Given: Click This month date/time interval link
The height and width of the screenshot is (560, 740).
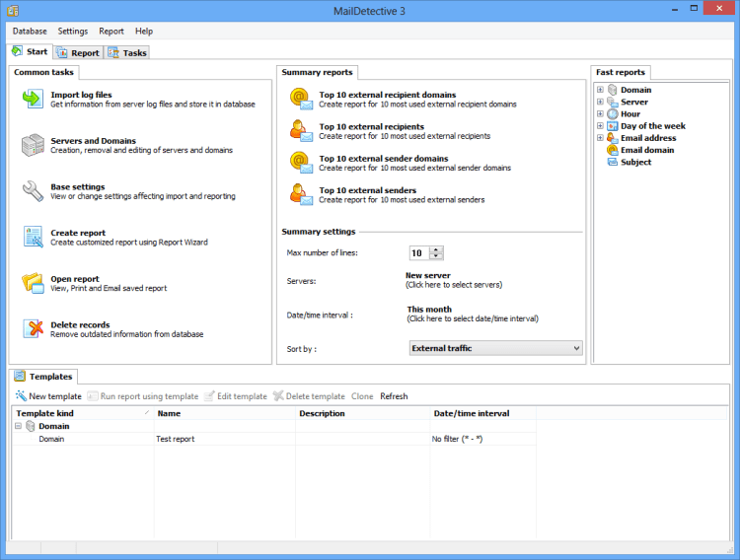Looking at the screenshot, I should tap(429, 309).
